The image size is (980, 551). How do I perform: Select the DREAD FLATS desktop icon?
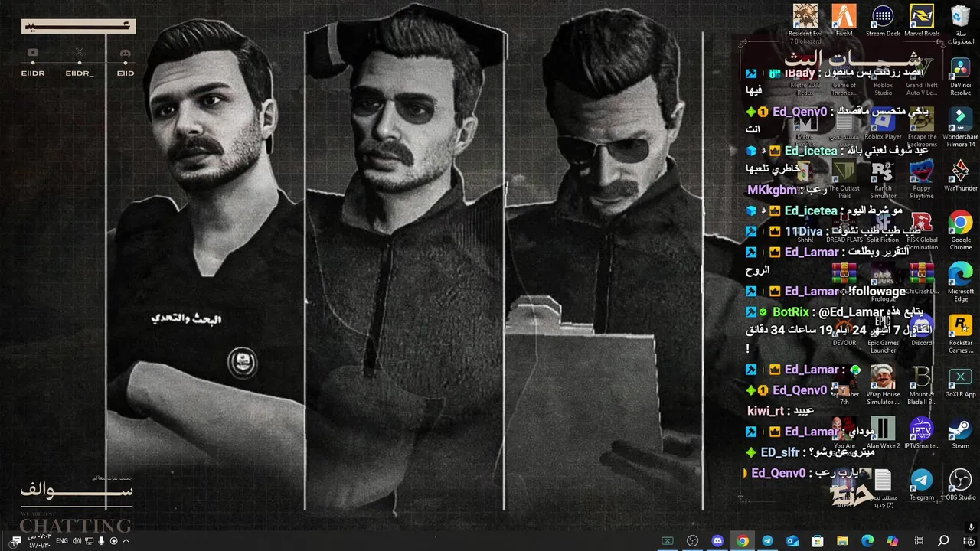844,227
